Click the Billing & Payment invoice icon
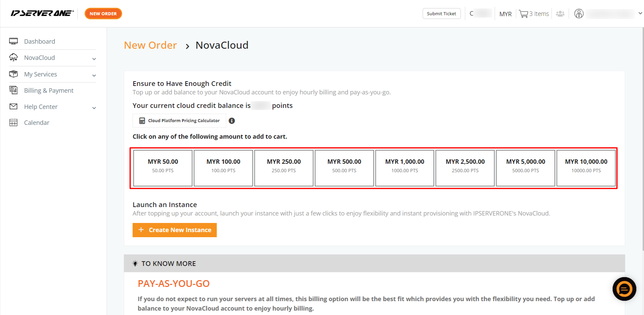This screenshot has height=315, width=644. click(14, 90)
